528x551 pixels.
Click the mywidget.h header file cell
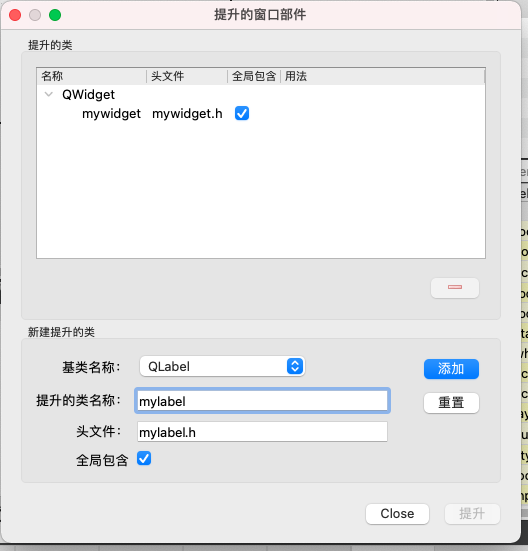[187, 114]
